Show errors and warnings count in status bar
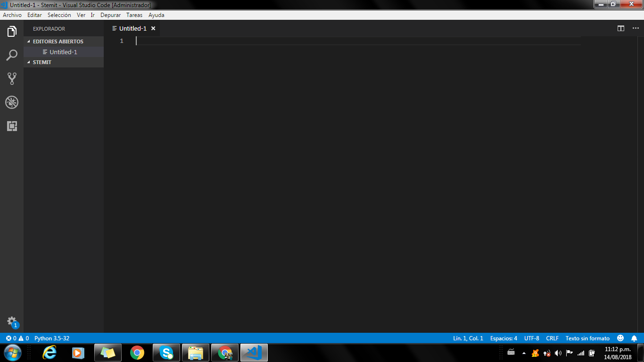The image size is (644, 362). click(x=17, y=338)
